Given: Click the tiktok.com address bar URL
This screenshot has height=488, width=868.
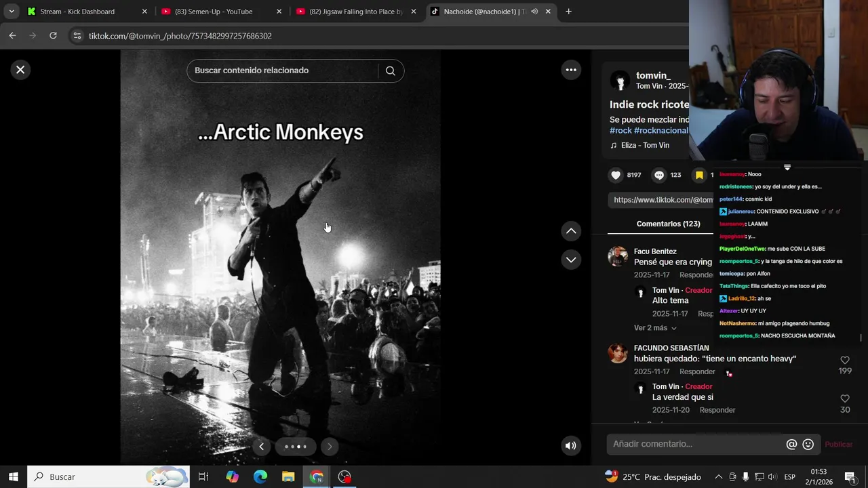Looking at the screenshot, I should (180, 36).
